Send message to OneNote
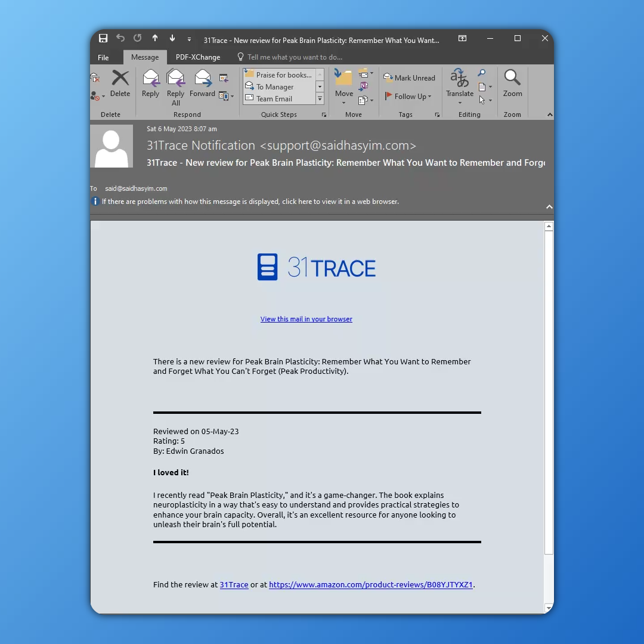Viewport: 644px width, 644px height. click(364, 86)
